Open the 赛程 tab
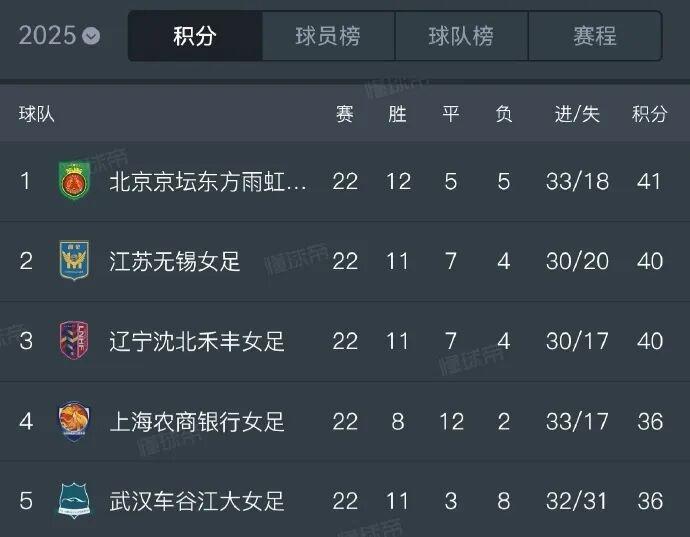The width and height of the screenshot is (690, 537). (x=595, y=36)
